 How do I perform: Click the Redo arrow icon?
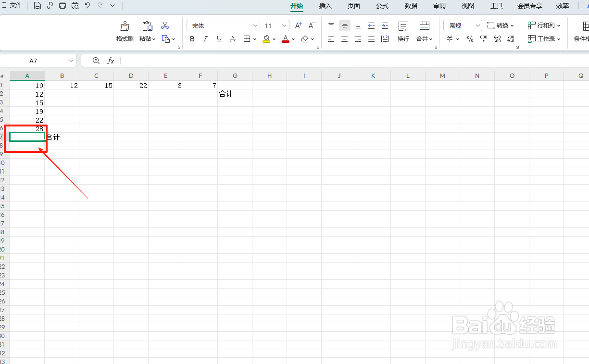(100, 6)
